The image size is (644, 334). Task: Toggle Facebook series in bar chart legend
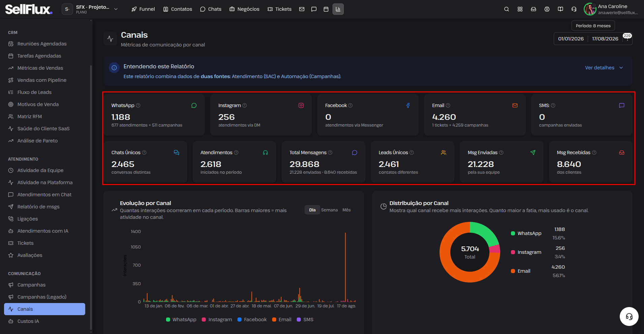(x=252, y=320)
